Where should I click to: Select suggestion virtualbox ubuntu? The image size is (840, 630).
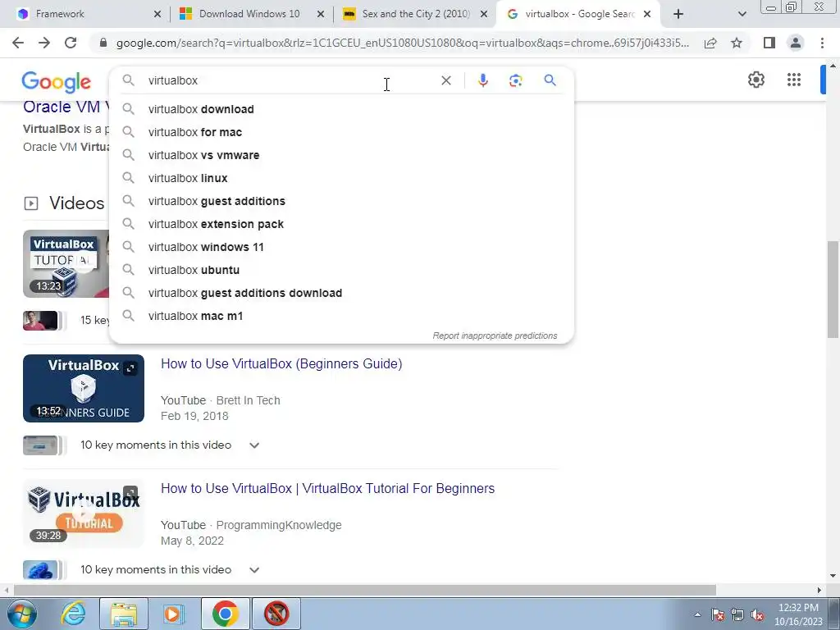[341, 271]
